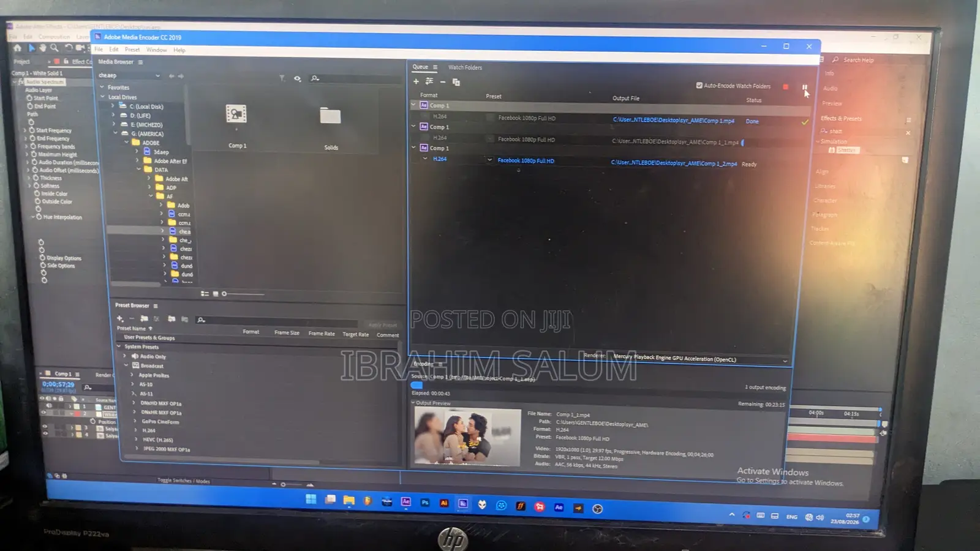Open the Windows Start menu

click(311, 500)
